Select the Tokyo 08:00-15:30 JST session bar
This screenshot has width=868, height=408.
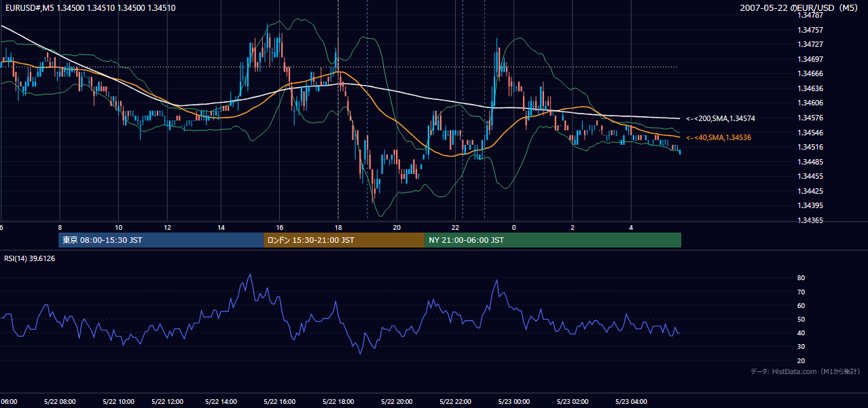[x=161, y=240]
